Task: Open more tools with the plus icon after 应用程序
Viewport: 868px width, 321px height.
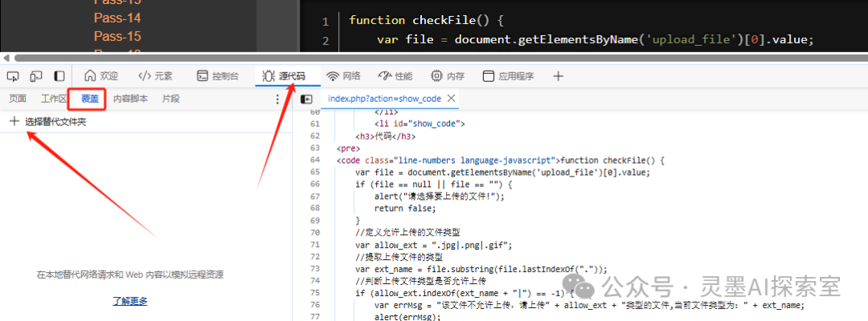Action: tap(558, 76)
